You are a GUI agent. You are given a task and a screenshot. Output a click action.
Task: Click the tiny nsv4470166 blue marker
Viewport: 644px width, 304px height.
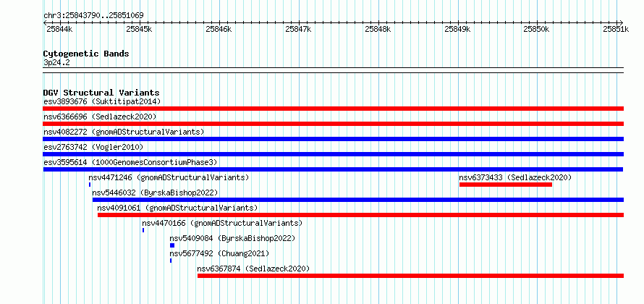[x=143, y=230]
